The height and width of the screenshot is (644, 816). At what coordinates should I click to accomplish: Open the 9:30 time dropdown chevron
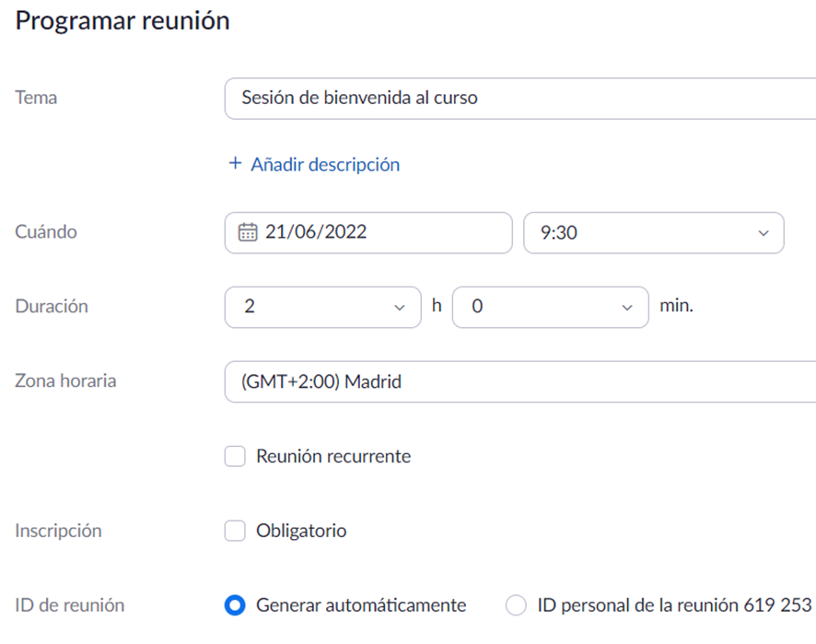tap(763, 233)
